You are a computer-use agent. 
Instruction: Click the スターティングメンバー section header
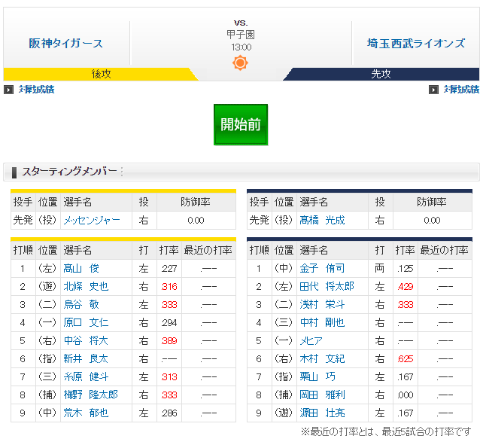(241, 172)
